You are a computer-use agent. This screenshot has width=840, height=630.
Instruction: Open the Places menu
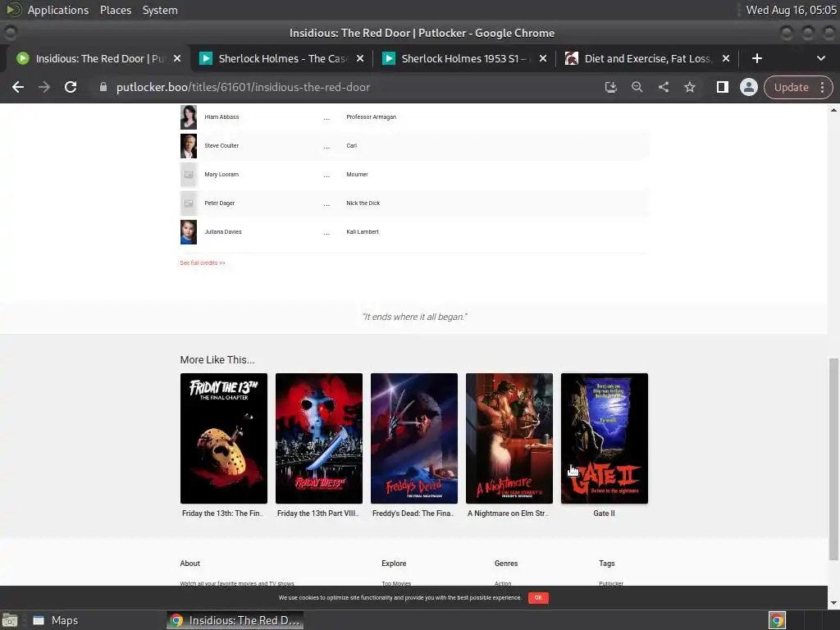(x=116, y=10)
